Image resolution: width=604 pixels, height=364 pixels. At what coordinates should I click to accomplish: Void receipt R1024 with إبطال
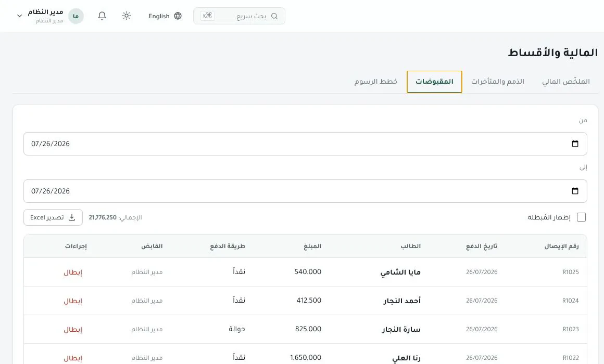73,301
